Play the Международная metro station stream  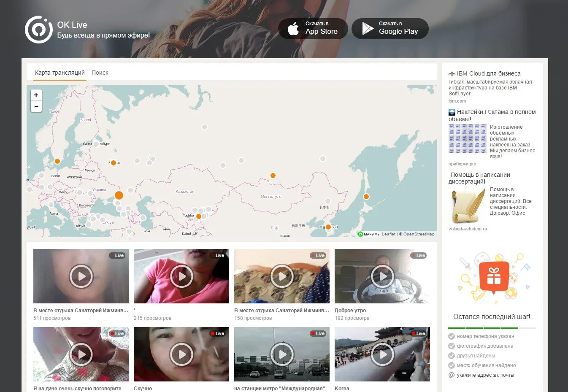click(282, 354)
